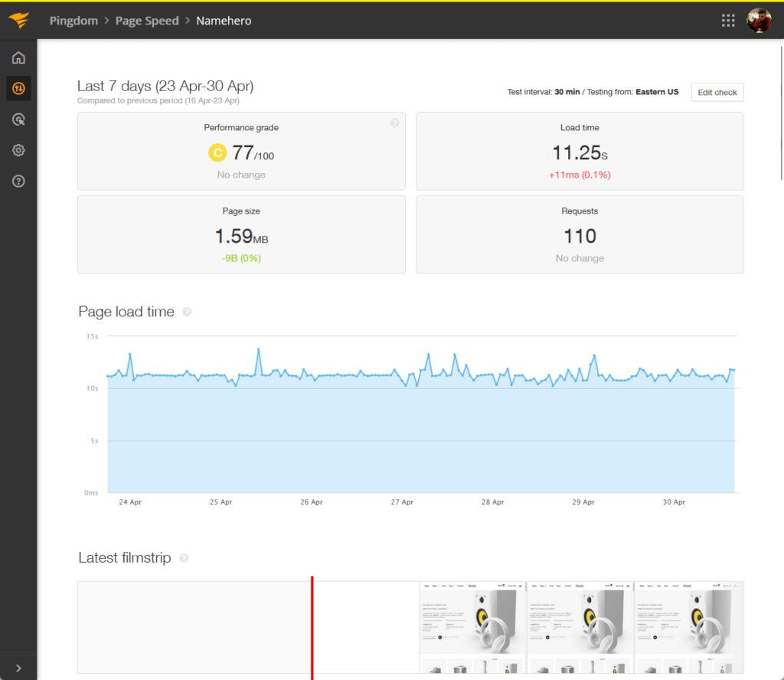Viewport: 784px width, 680px height.
Task: Click the 27 Apr axis label
Action: click(402, 502)
